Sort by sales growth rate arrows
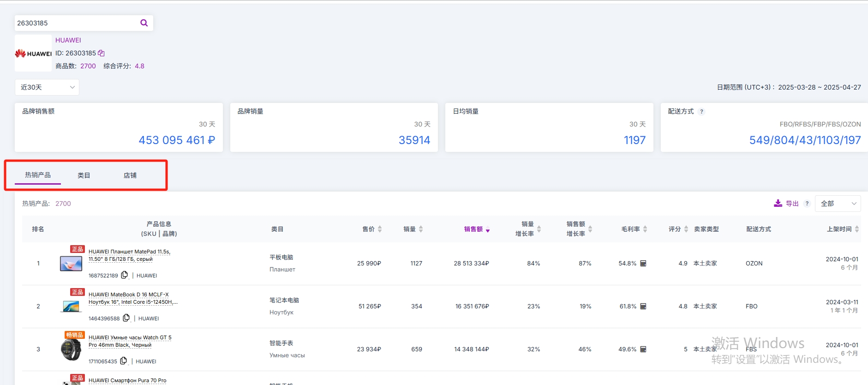 [x=539, y=229]
